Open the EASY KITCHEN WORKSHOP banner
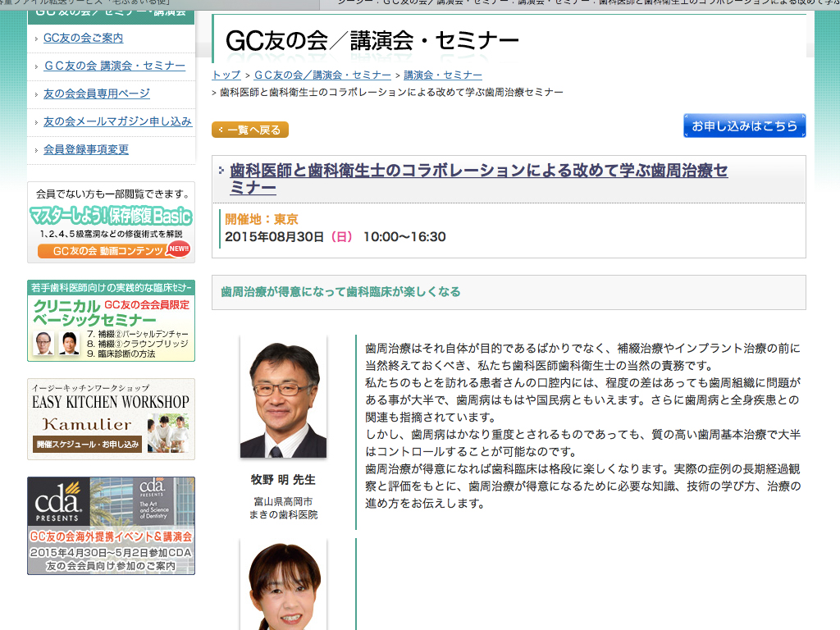This screenshot has height=630, width=840. click(111, 419)
